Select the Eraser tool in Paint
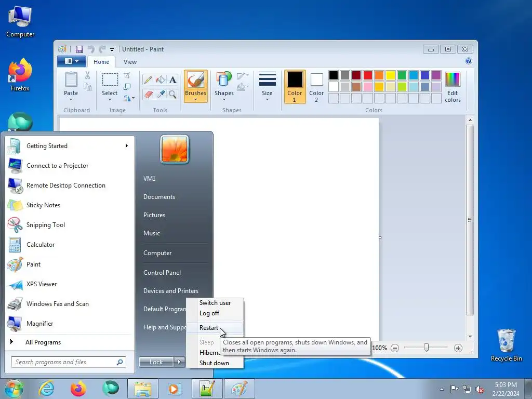The height and width of the screenshot is (399, 532). click(148, 94)
